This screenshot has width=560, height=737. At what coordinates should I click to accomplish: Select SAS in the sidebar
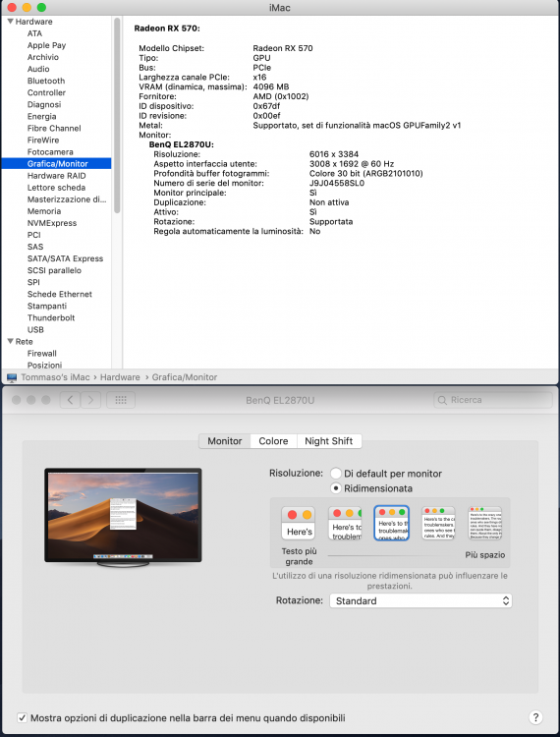(35, 247)
